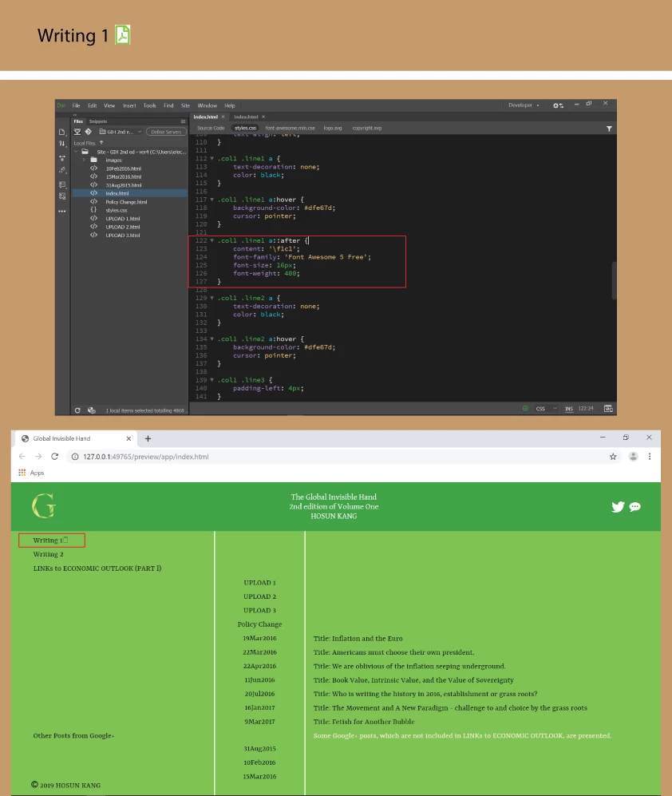This screenshot has width=672, height=796.
Task: Click the Chrome address bar URL
Action: pos(146,457)
